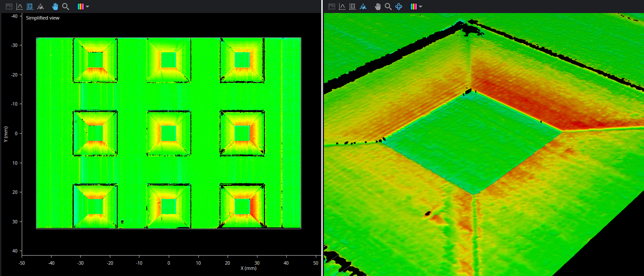Switch left panel to 3D view mode
This screenshot has height=276, width=644.
click(x=40, y=7)
